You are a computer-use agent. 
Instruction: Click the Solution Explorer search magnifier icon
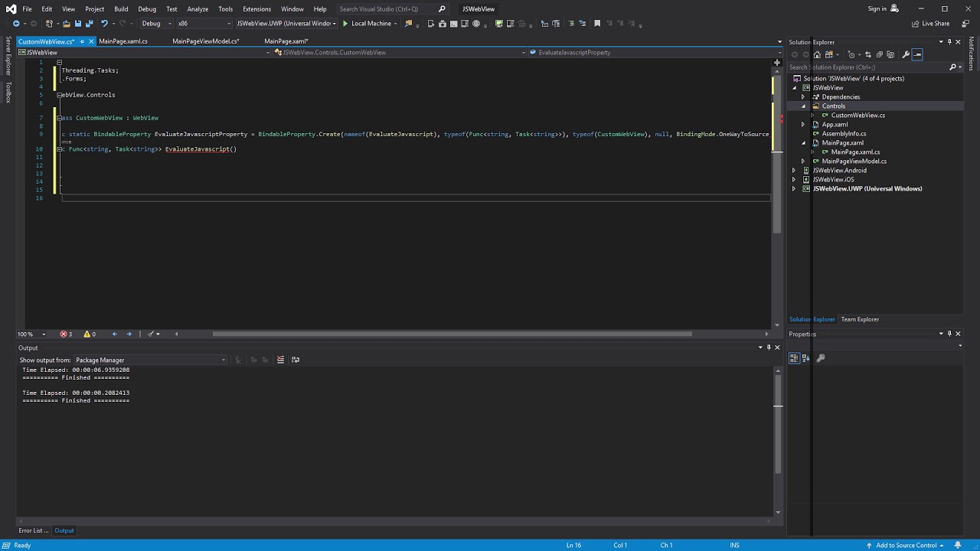[952, 67]
